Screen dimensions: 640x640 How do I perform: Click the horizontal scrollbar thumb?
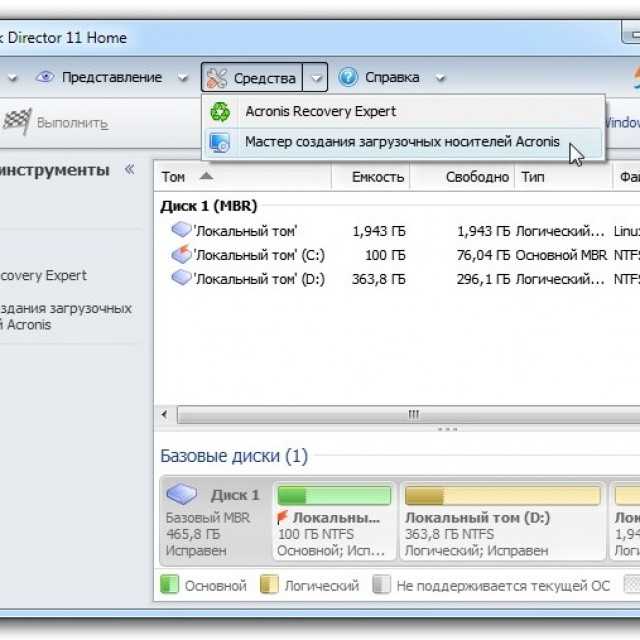pyautogui.click(x=408, y=415)
